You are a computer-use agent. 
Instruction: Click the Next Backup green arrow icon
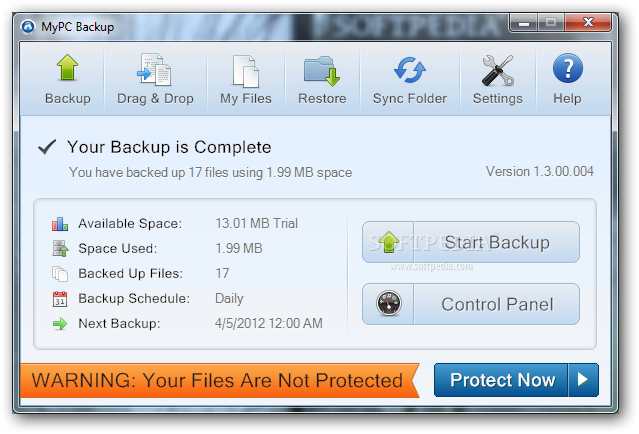[x=59, y=323]
